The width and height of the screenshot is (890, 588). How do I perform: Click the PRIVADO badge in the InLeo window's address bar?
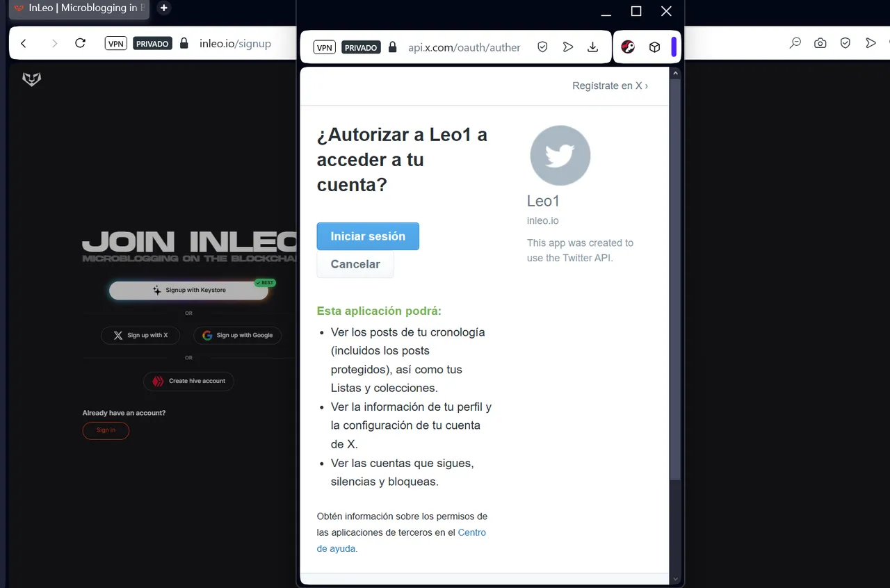click(152, 44)
